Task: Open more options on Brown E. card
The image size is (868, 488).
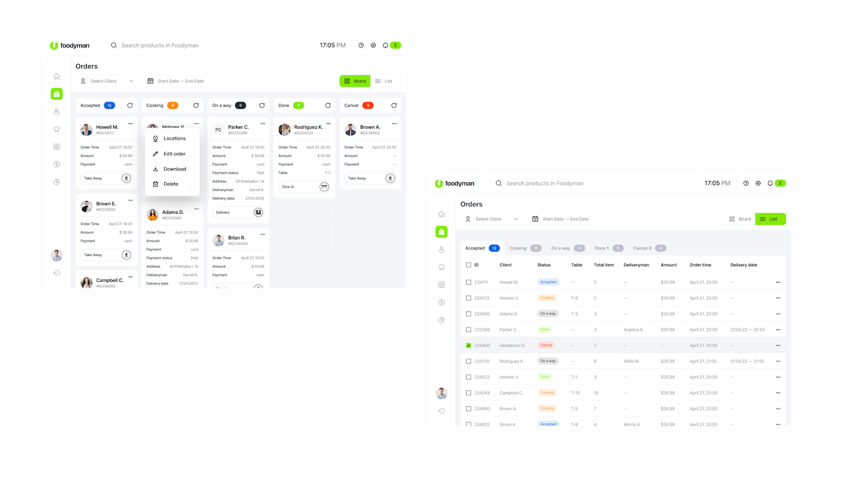Action: [x=130, y=200]
